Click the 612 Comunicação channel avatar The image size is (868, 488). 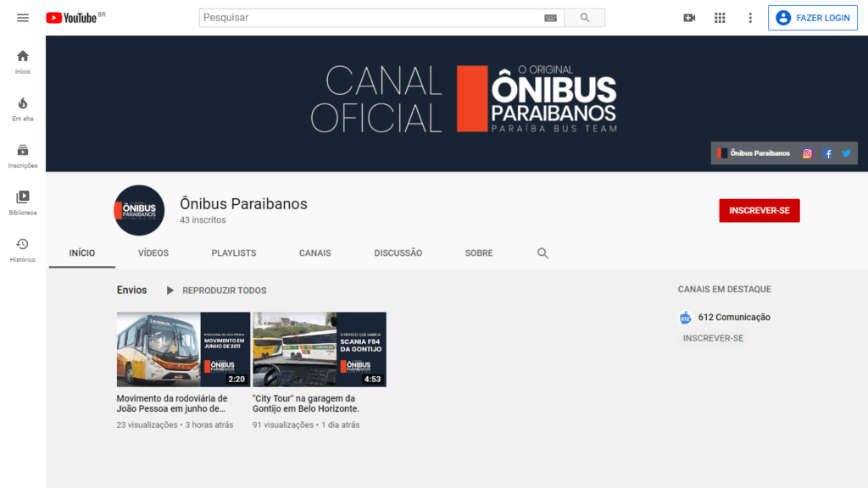[685, 318]
